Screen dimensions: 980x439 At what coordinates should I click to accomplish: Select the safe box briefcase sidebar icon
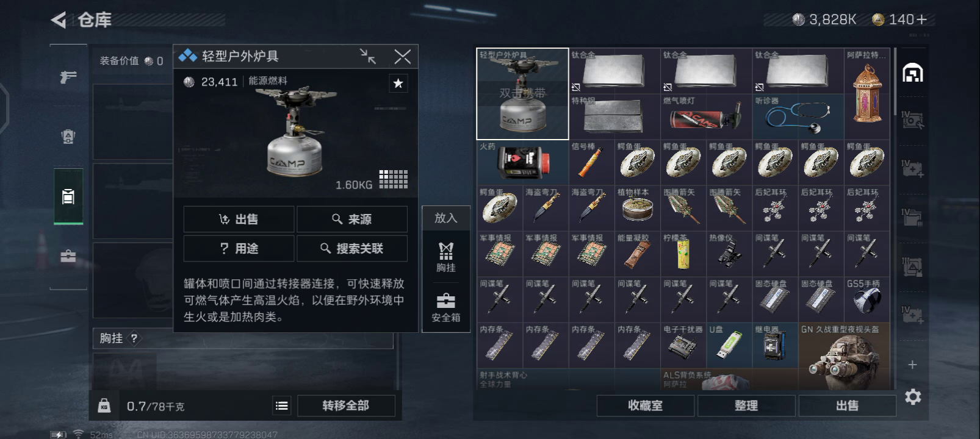(x=68, y=256)
